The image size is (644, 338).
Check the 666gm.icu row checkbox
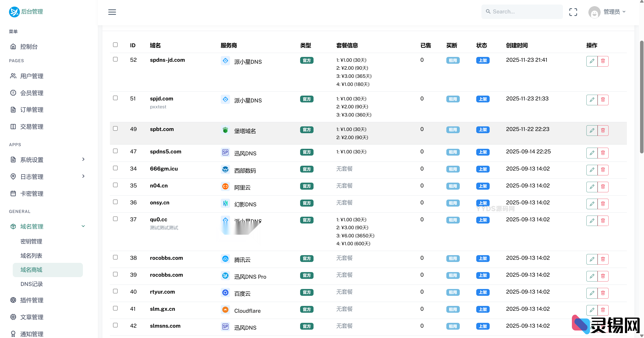[x=115, y=168]
